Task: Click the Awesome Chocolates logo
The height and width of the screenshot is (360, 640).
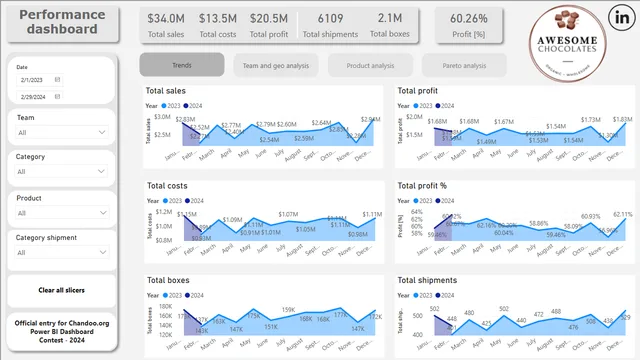Action: click(x=567, y=43)
